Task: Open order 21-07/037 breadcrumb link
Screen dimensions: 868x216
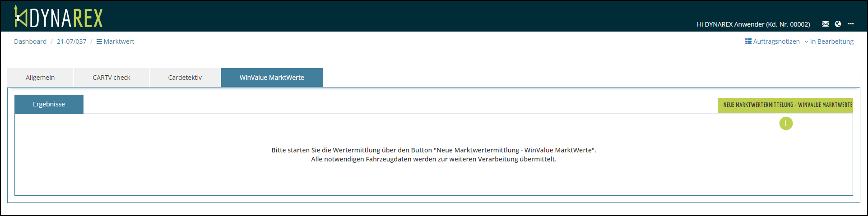Action: pyautogui.click(x=71, y=41)
